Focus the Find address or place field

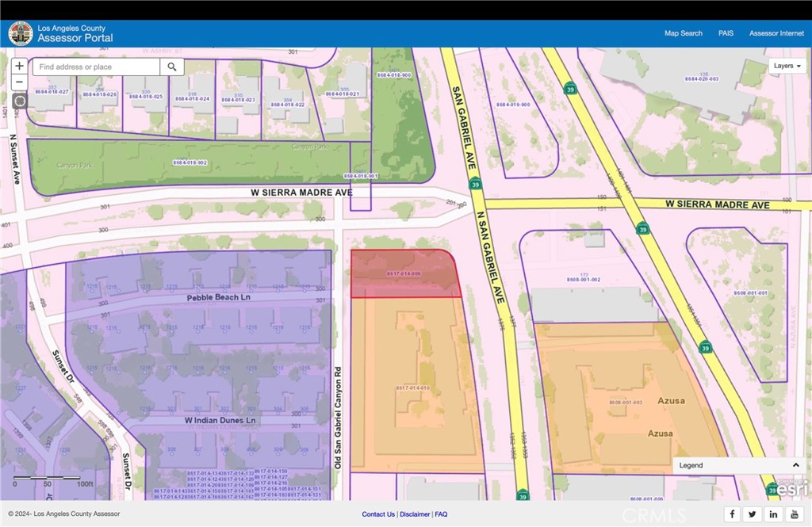click(x=96, y=67)
